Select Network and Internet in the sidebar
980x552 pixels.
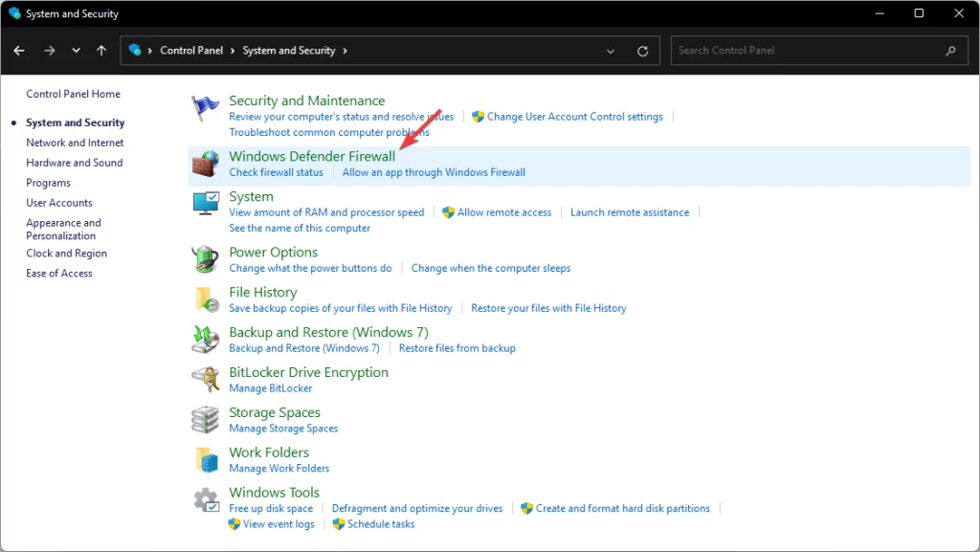tap(75, 142)
